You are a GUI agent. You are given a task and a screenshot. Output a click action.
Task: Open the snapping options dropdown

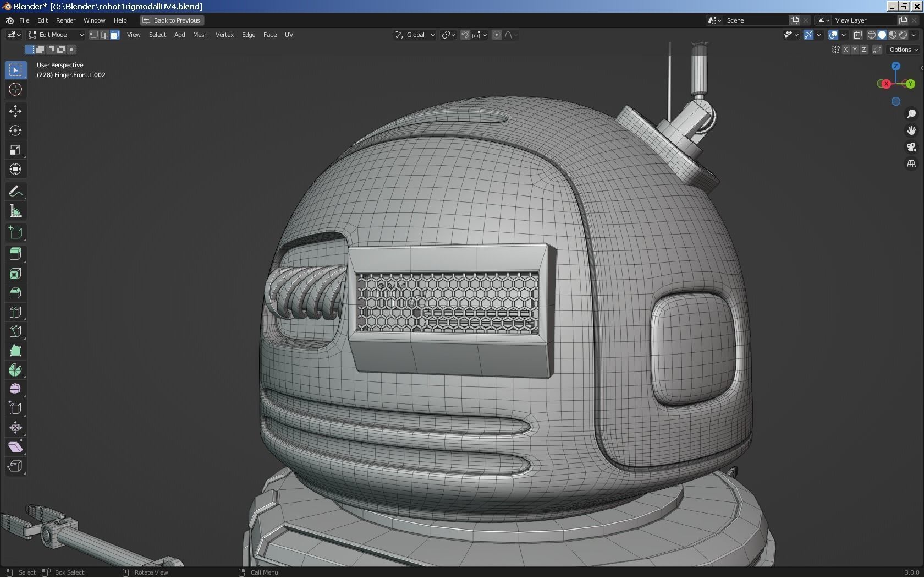480,35
